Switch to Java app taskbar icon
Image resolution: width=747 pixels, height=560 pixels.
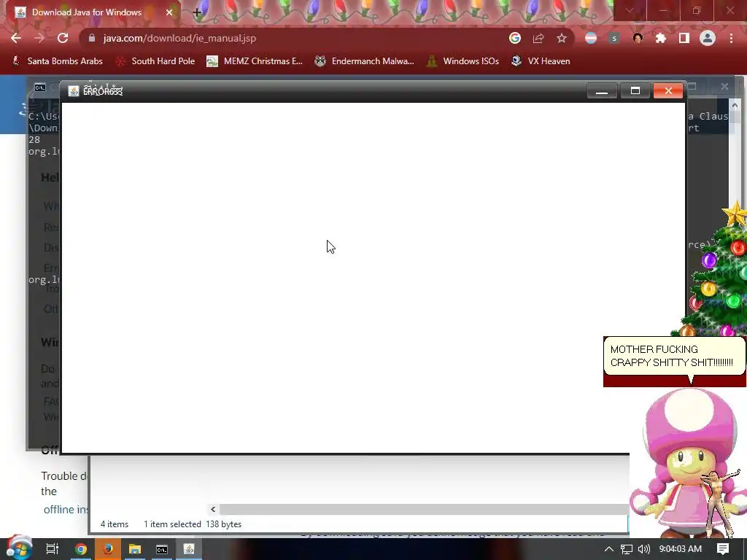189,549
